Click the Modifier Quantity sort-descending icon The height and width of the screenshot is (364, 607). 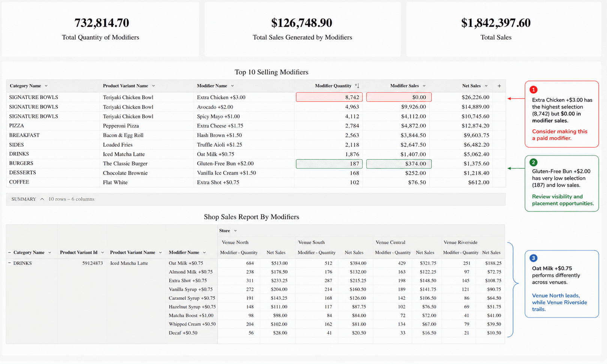click(x=357, y=86)
